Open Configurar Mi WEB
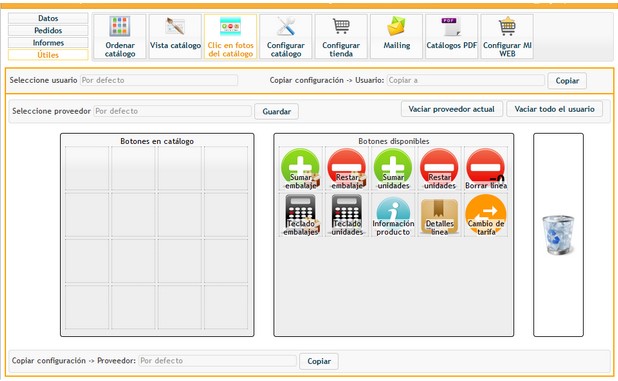Viewport: 618px width, 381px height. point(507,37)
